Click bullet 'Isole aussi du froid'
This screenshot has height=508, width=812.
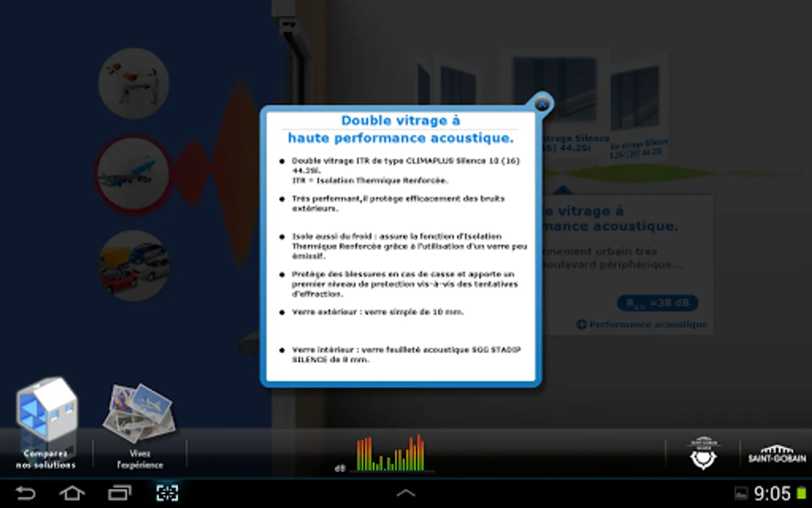click(409, 246)
